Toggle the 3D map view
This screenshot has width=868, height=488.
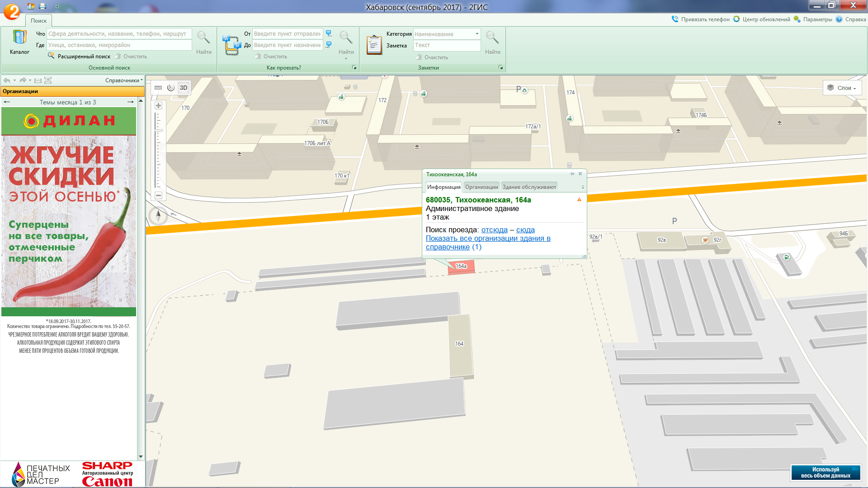coord(183,88)
